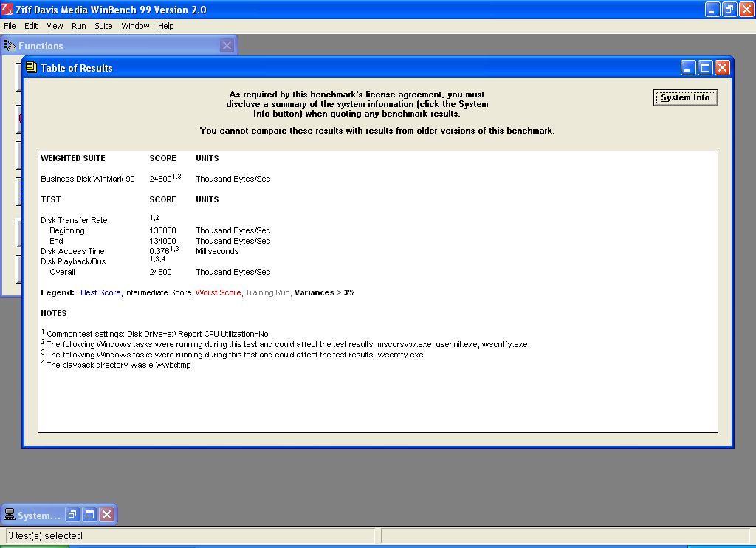
Task: Click the Disk Transfer Rate label
Action: coord(74,220)
